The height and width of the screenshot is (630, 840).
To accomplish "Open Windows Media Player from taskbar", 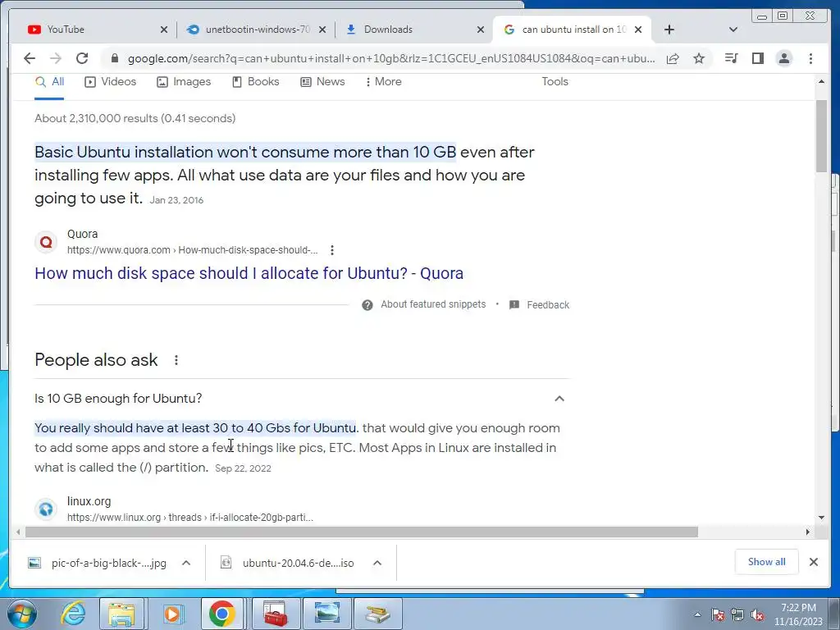I will coord(172,614).
